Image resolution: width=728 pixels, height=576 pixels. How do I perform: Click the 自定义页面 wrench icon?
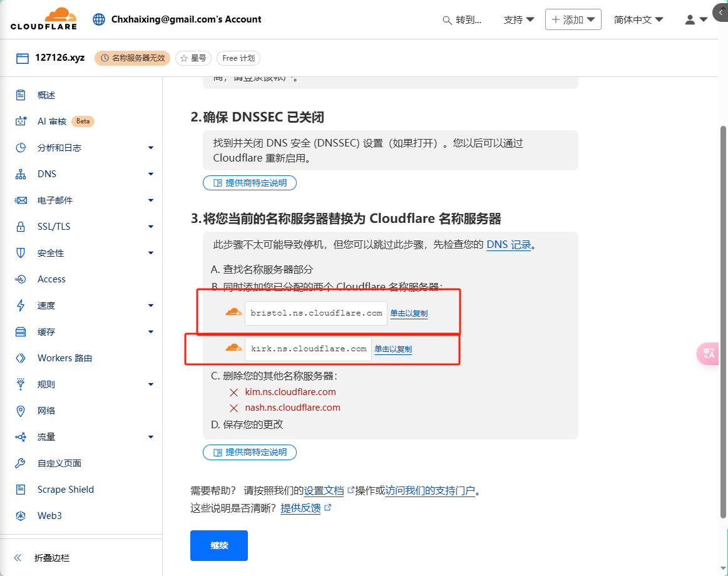(21, 463)
